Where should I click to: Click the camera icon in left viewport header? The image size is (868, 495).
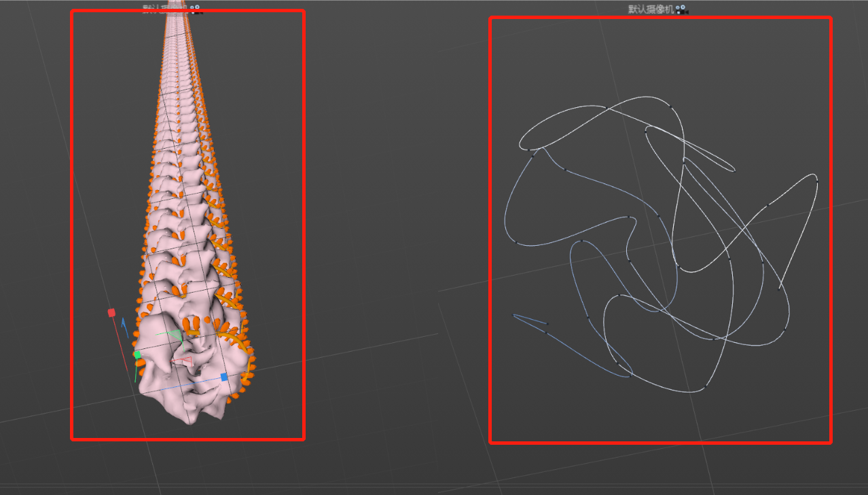click(196, 9)
